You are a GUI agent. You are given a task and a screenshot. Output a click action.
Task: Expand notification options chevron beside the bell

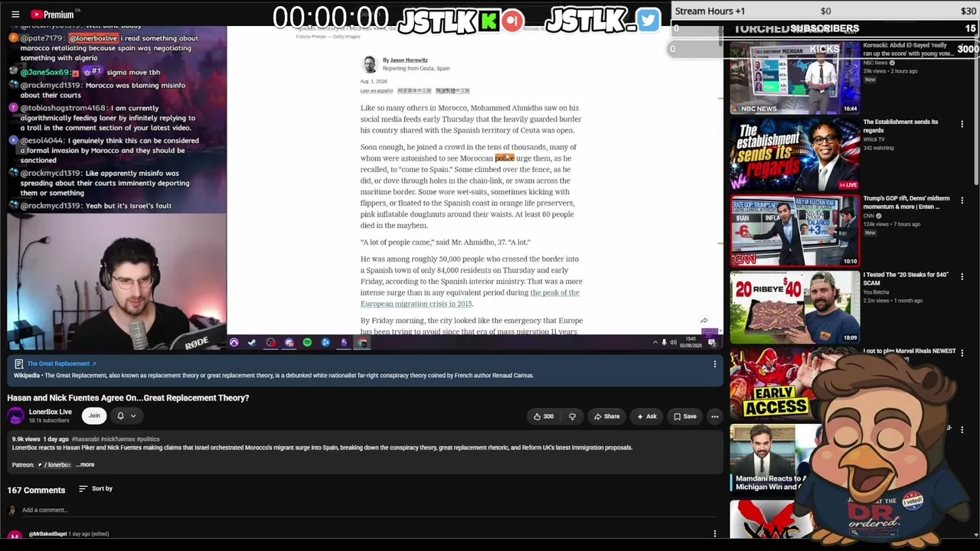tap(133, 416)
